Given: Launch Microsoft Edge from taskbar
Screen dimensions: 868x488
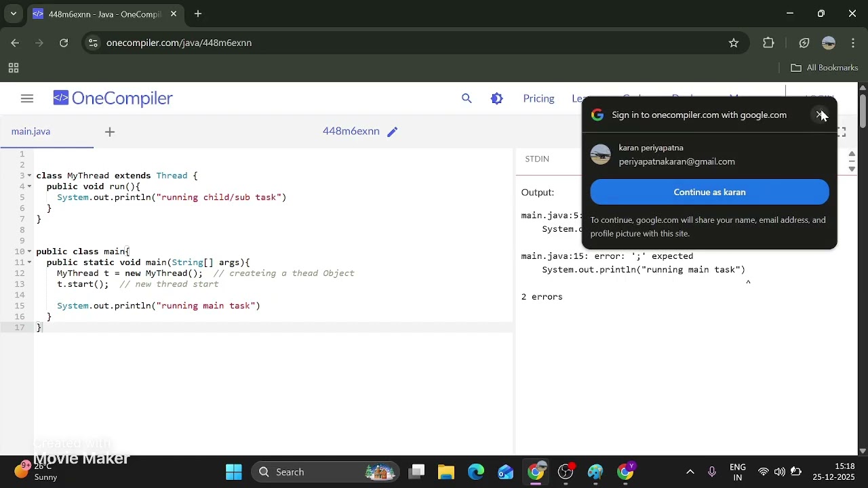Looking at the screenshot, I should 476,472.
